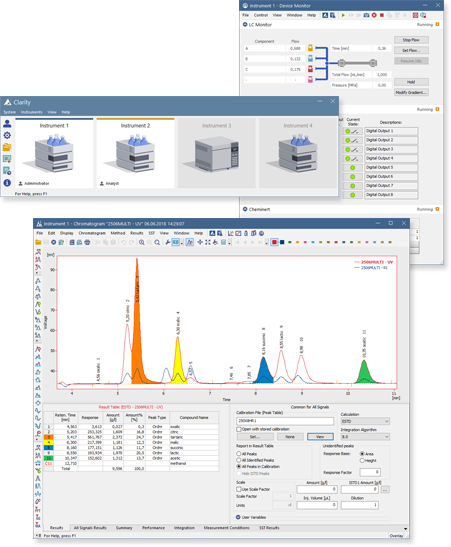Toggle the highlighted chromatogram overlay icon
Screen dimensions: 451x547
tap(190, 242)
